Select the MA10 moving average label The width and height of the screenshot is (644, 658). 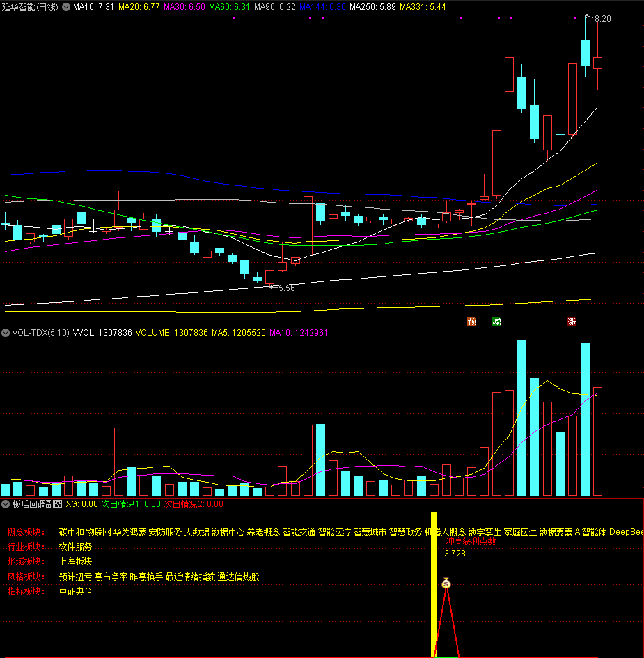point(93,6)
